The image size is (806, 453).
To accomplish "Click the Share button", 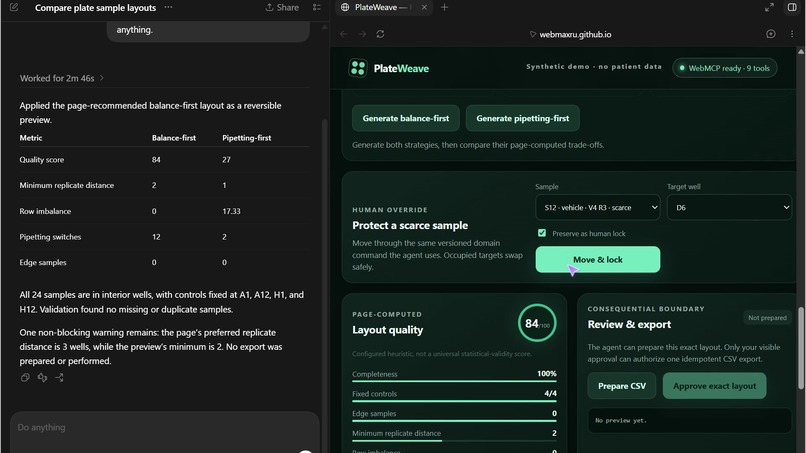I will click(x=282, y=7).
